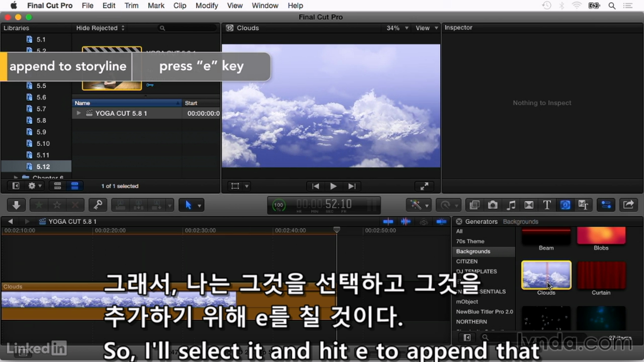Select event 5.9 in Libraries
The width and height of the screenshot is (644, 362).
pyautogui.click(x=36, y=132)
